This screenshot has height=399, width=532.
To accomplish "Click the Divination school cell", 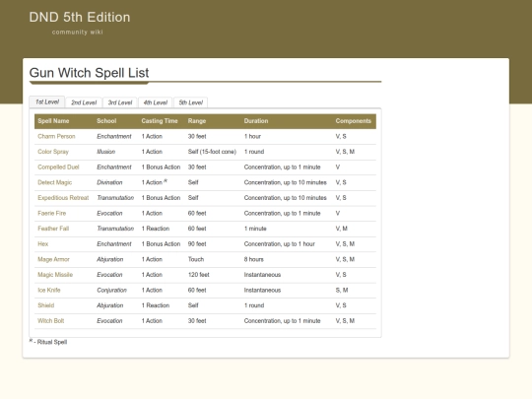I will [x=109, y=182].
